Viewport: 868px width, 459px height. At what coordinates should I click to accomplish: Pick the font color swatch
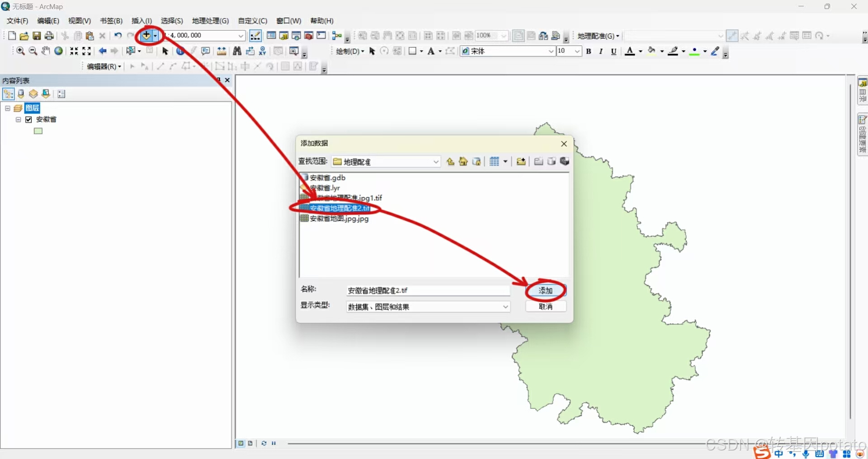[630, 52]
